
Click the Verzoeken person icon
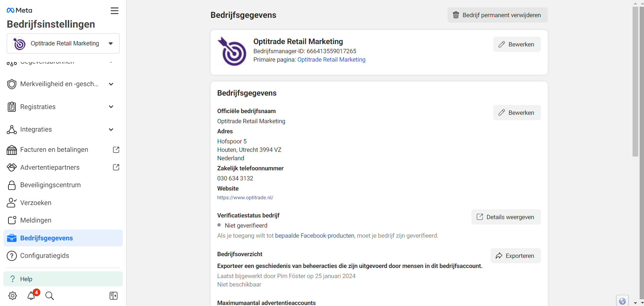click(x=12, y=203)
